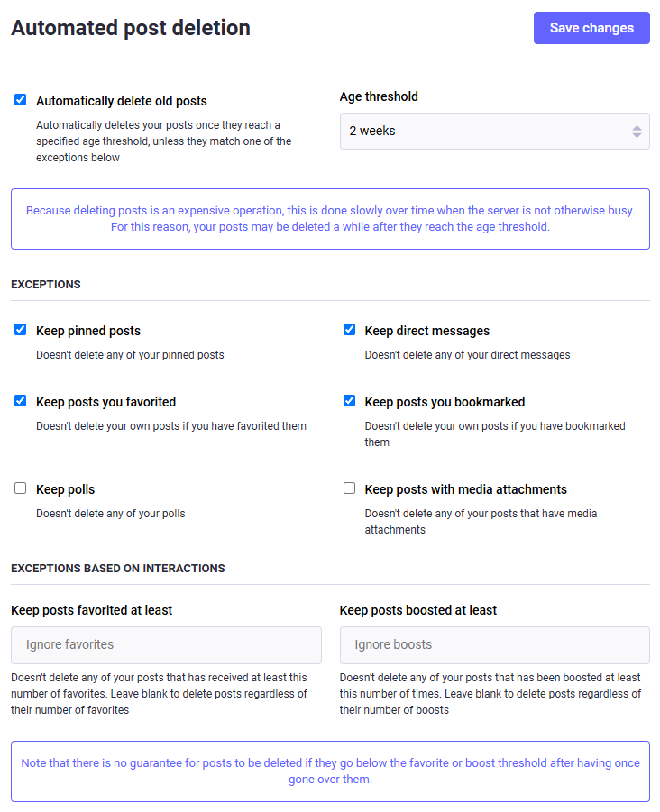Click the 'Ignore favorites' input field
Viewport: 660px width, 812px height.
click(x=166, y=644)
